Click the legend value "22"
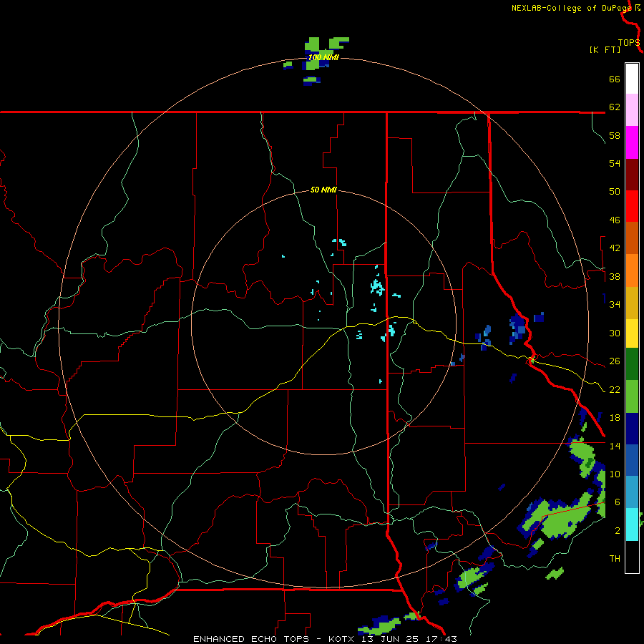The height and width of the screenshot is (644, 644). tap(615, 390)
